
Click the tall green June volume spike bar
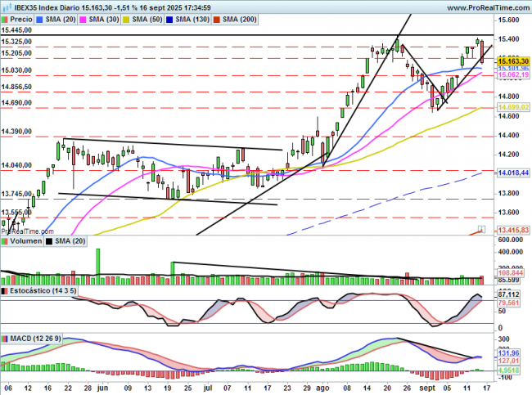click(97, 267)
